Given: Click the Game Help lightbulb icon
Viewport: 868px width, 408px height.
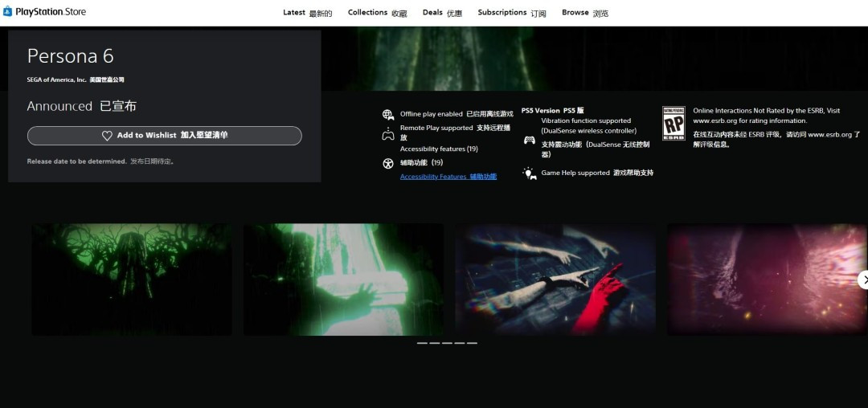Looking at the screenshot, I should pos(529,173).
